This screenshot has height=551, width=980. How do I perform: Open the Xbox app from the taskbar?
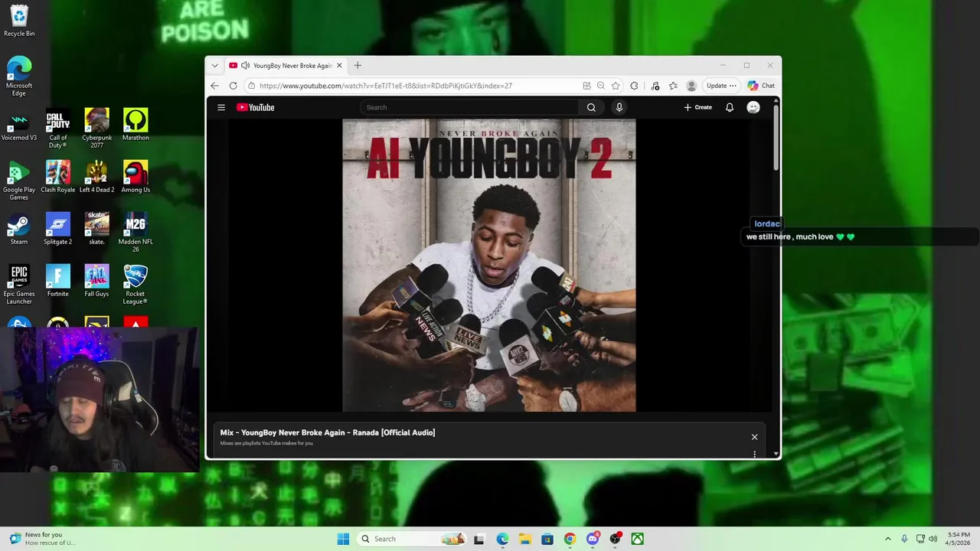click(x=637, y=539)
